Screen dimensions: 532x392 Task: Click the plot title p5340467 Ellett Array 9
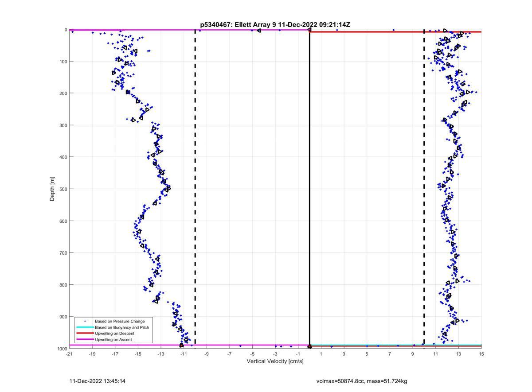[x=275, y=25]
